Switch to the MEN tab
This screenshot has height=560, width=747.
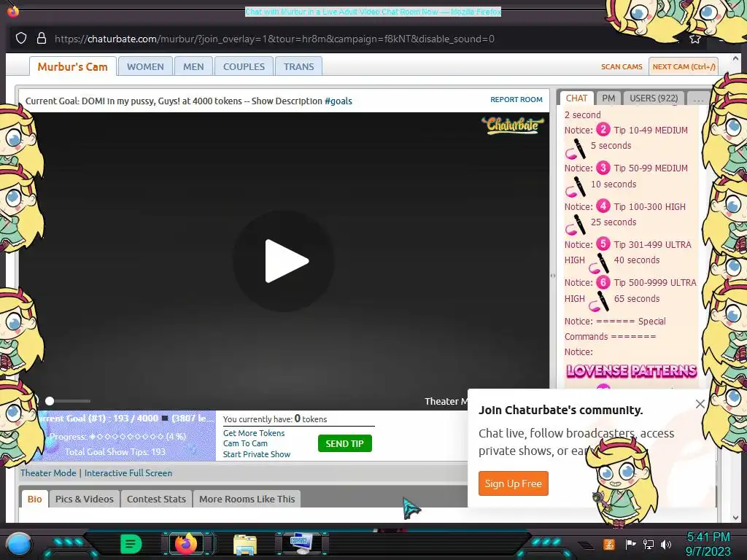193,66
